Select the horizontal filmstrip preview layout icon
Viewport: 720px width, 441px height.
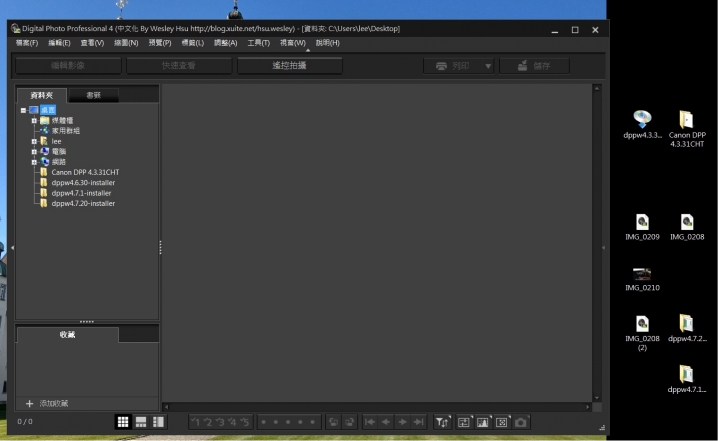click(141, 422)
